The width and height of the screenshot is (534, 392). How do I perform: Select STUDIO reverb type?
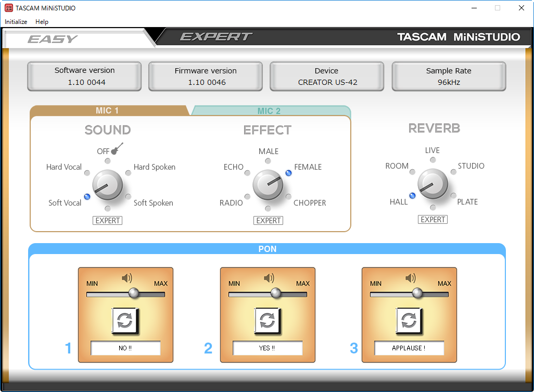[x=453, y=172]
